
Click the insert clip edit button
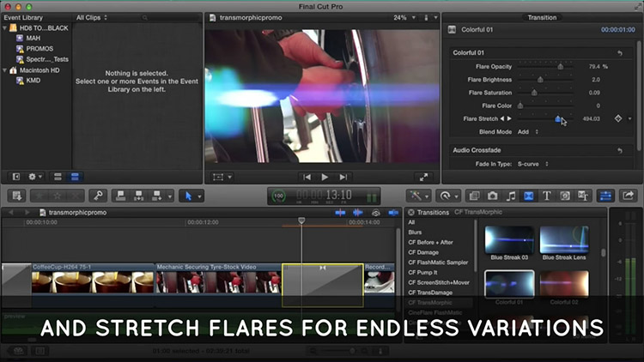[x=138, y=196]
